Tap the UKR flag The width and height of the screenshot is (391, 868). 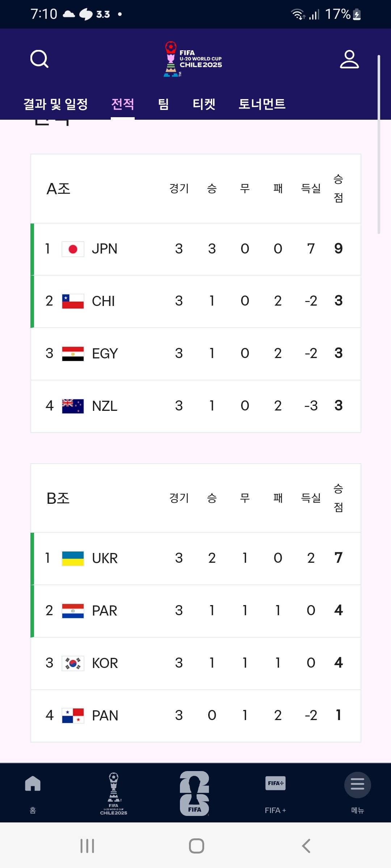pyautogui.click(x=73, y=558)
